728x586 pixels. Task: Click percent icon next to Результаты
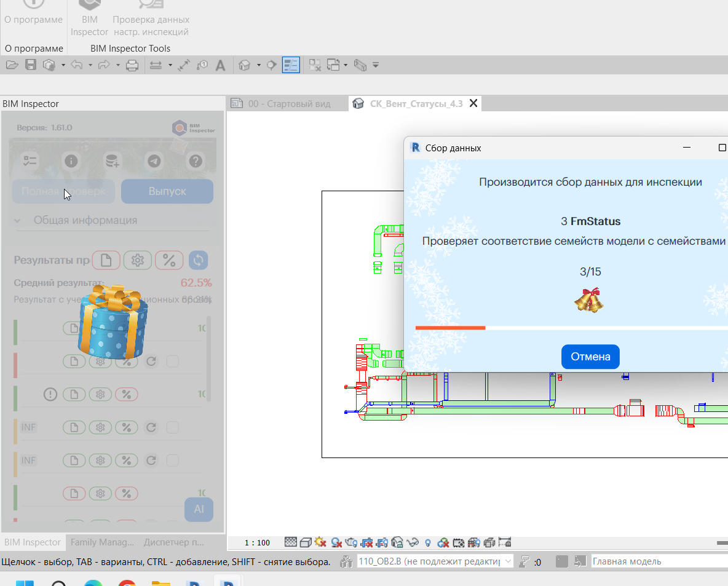click(x=169, y=260)
